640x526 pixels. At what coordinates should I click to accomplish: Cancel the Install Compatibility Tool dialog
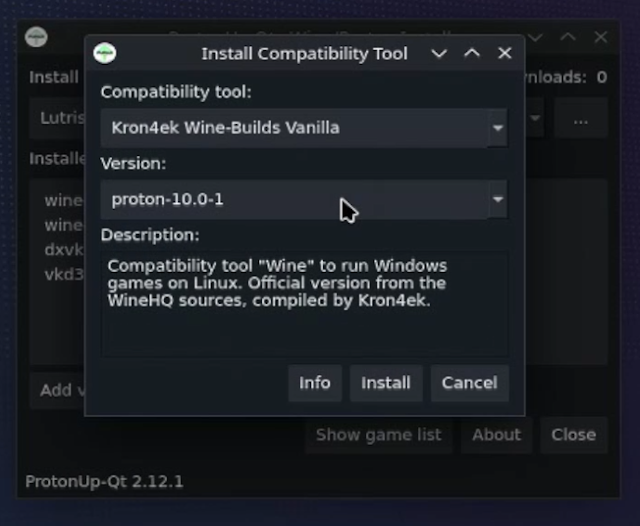[x=470, y=383]
